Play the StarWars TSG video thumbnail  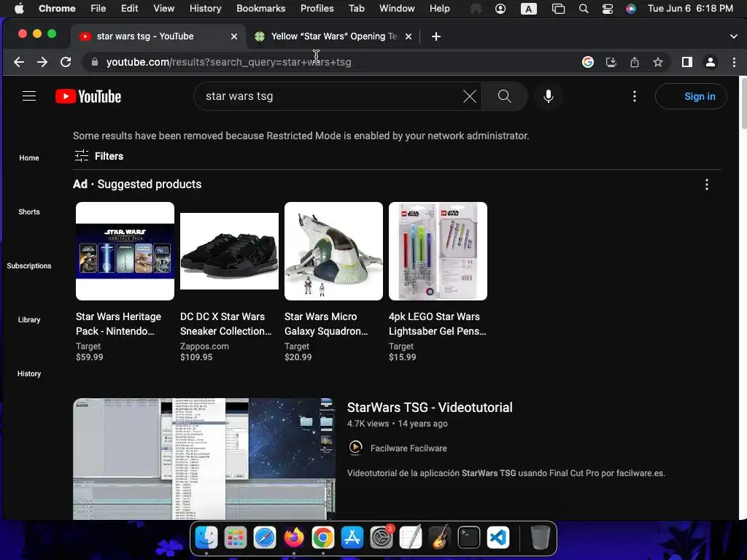coord(204,459)
